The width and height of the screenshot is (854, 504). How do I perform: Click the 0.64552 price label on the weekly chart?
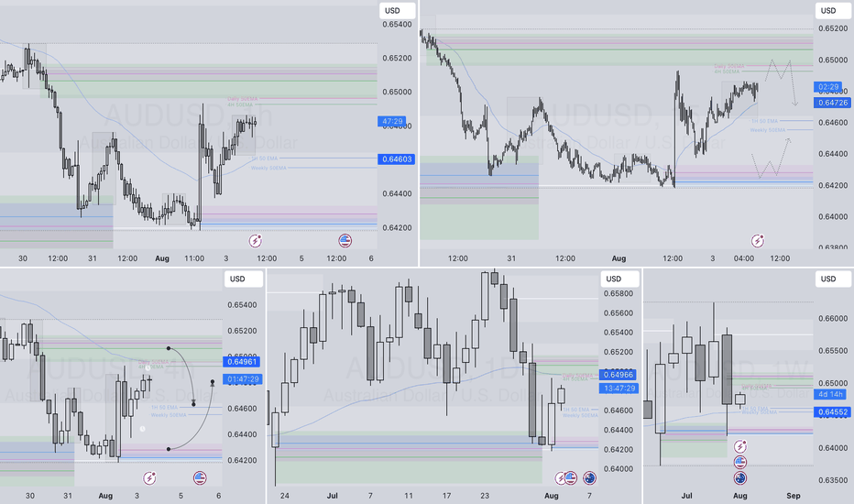(832, 412)
